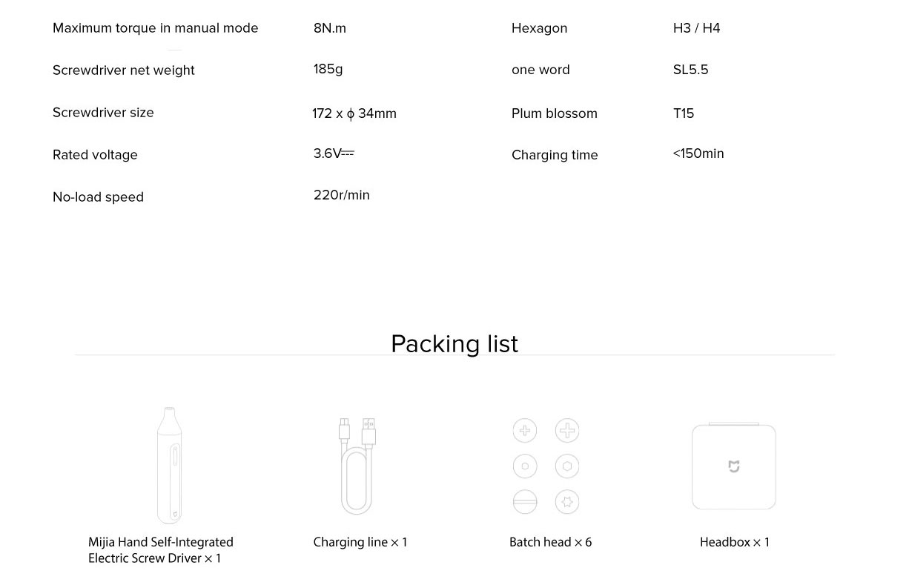The image size is (909, 588).
Task: Click the '220r/min' no-load speed value
Action: click(341, 195)
